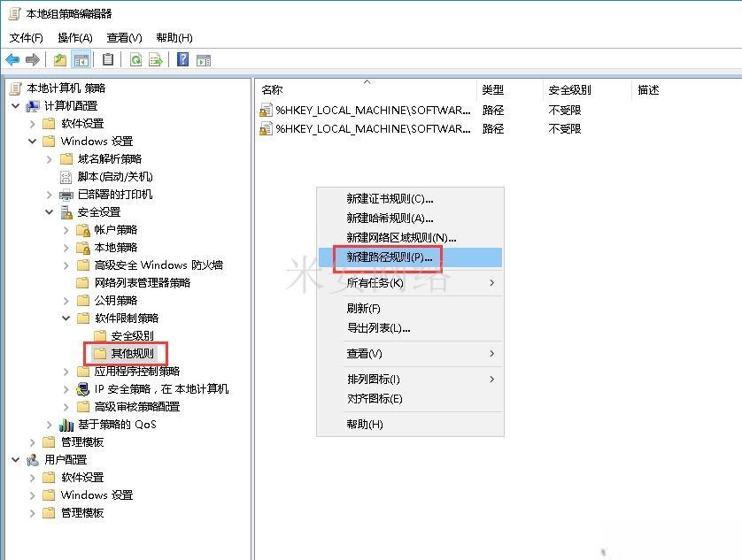Open the 操作(A) menu
Screen dimensions: 742x560
point(74,38)
